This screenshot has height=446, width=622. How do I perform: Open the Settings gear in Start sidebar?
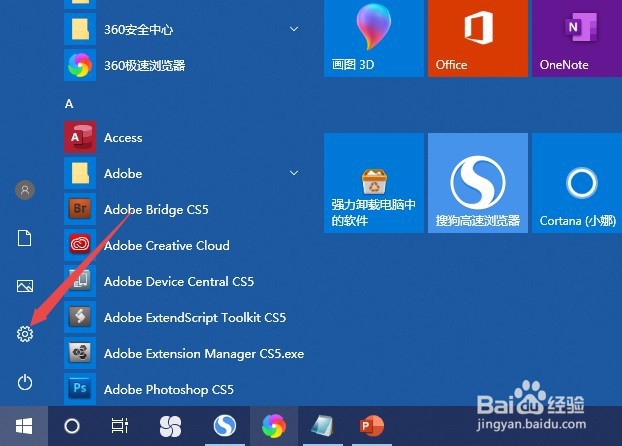pyautogui.click(x=25, y=334)
